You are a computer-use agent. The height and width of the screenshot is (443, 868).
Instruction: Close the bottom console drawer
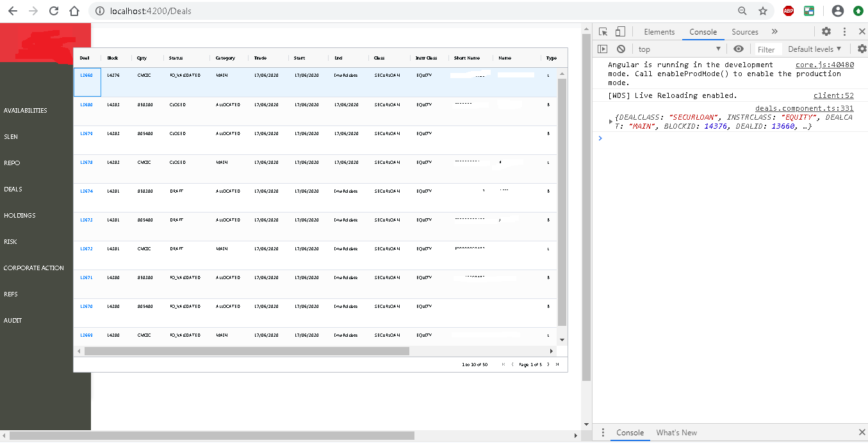point(862,433)
